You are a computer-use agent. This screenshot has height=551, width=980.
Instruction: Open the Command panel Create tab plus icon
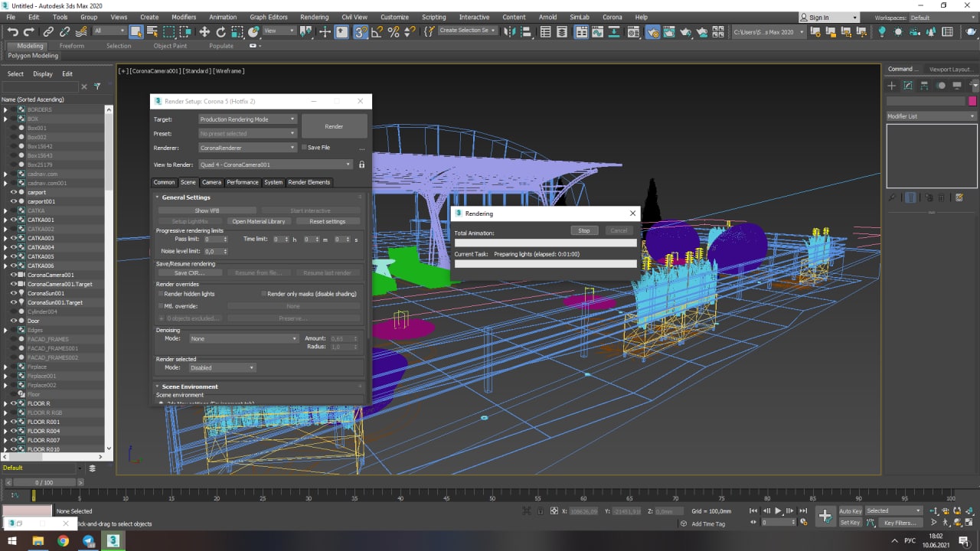pyautogui.click(x=892, y=86)
